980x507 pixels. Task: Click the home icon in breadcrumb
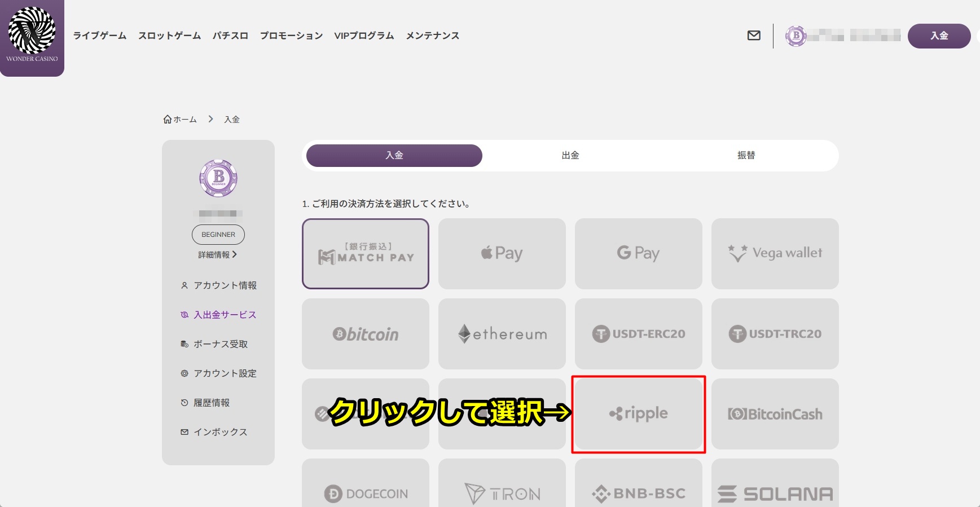[x=168, y=120]
